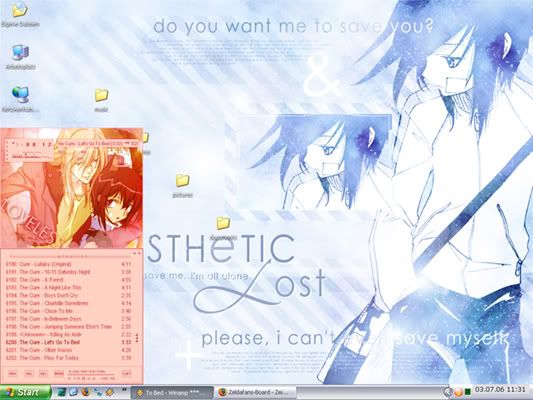This screenshot has width=533, height=400.
Task: Switch to the Zeldafans-Board Firefox taskbar button
Action: click(x=255, y=393)
